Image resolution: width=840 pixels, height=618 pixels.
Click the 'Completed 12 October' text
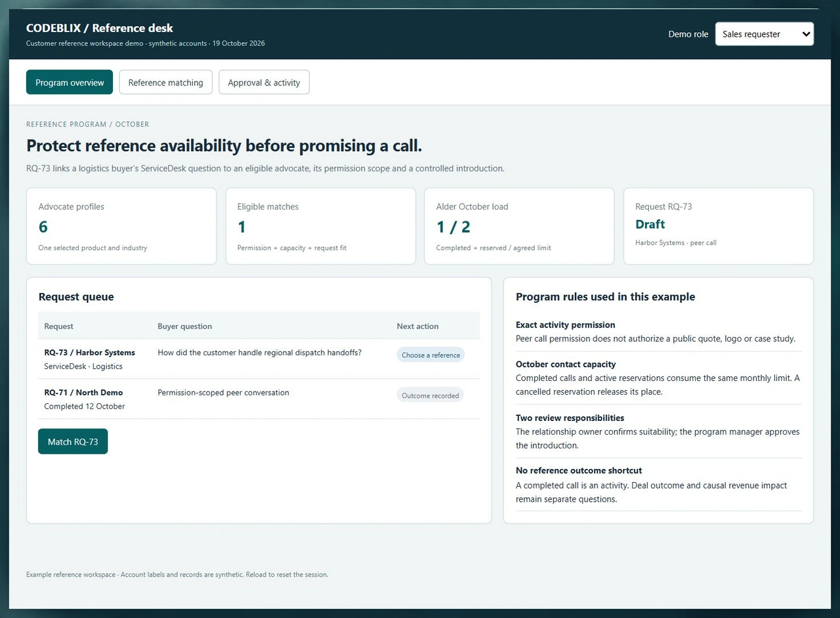point(85,406)
